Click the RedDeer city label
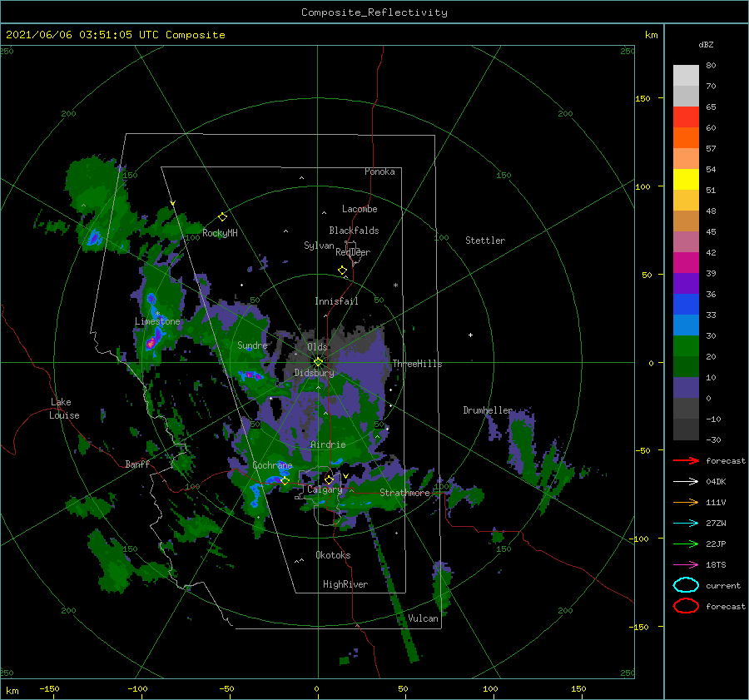Viewport: 749px width, 700px height. click(x=353, y=252)
